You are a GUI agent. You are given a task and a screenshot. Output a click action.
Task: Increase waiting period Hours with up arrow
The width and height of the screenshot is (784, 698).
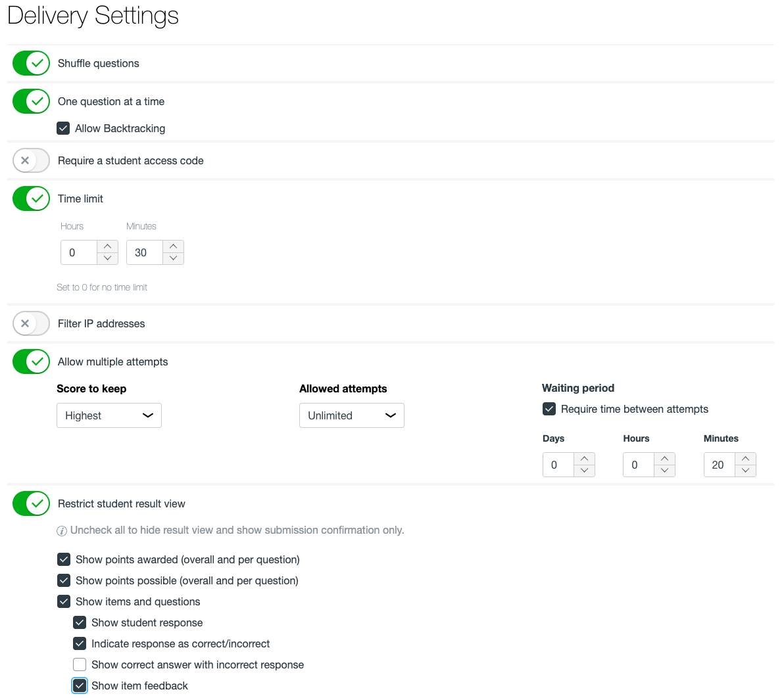664,459
